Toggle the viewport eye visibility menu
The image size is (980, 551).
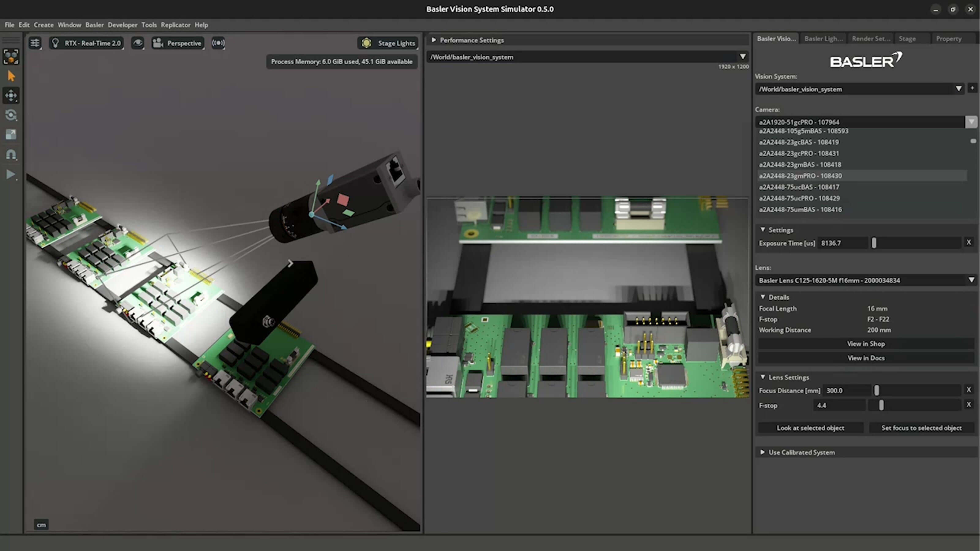click(138, 43)
